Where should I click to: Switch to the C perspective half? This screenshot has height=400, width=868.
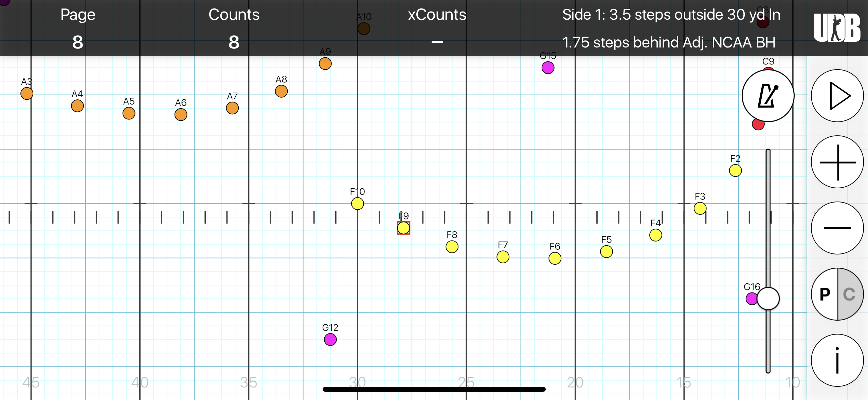[850, 294]
